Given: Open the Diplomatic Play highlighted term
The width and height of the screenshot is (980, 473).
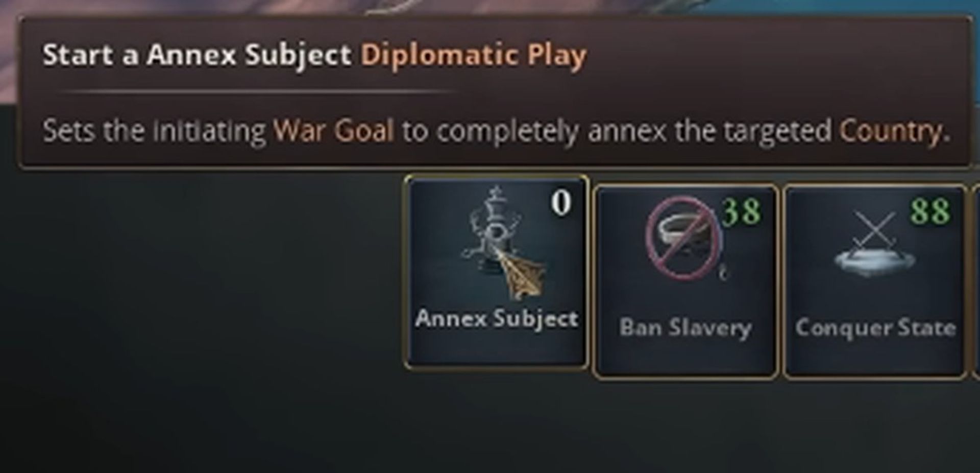Looking at the screenshot, I should (474, 55).
